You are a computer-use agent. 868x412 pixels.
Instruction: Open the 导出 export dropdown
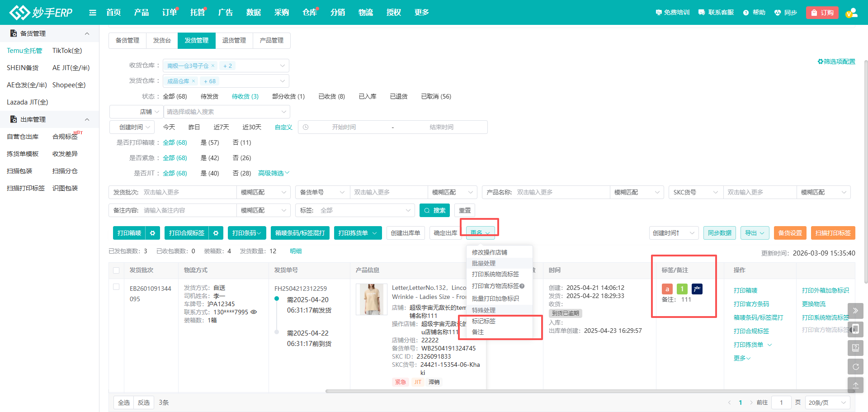pos(754,233)
